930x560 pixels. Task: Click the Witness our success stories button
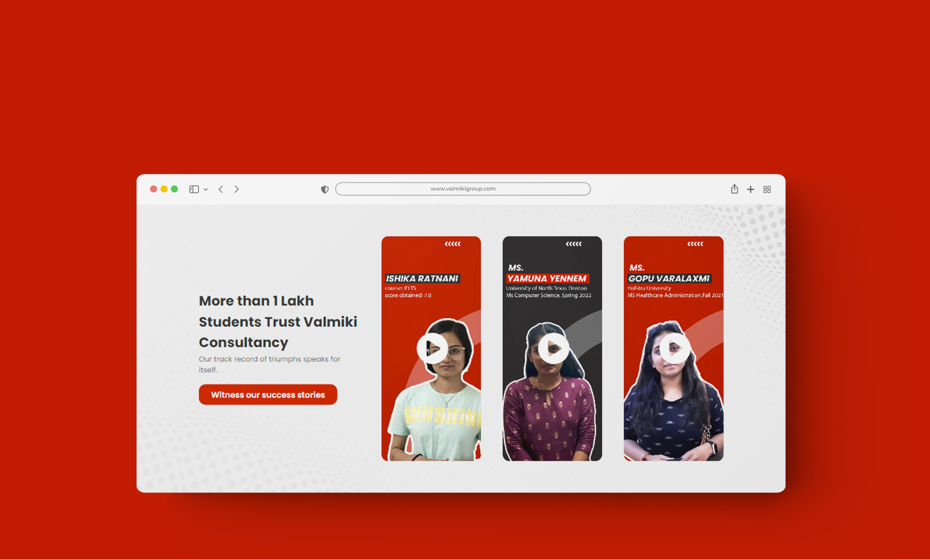[x=268, y=394]
